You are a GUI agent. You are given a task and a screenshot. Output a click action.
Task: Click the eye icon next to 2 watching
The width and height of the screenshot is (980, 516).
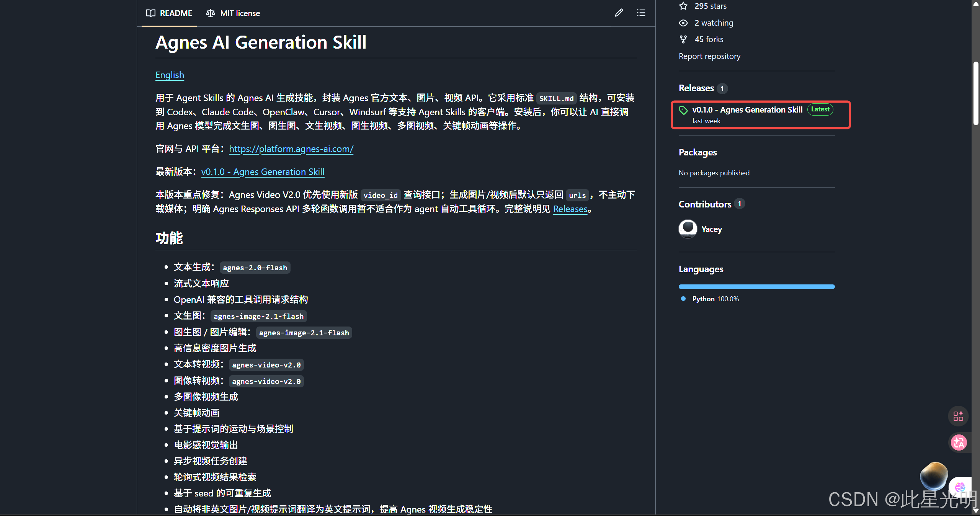tap(683, 23)
